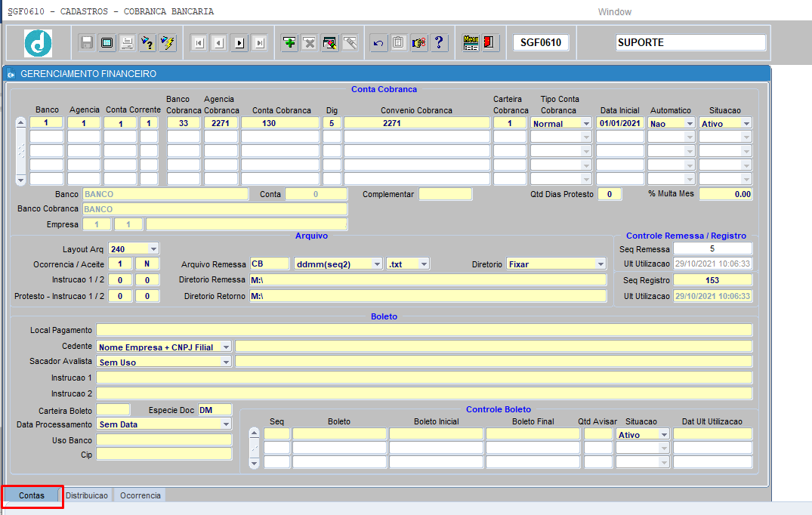Image resolution: width=812 pixels, height=515 pixels.
Task: Enter query mode with the question-mark query icon
Action: [147, 43]
